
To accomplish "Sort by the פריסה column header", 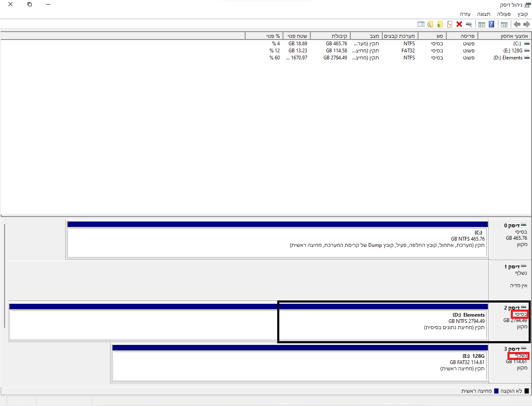I will coord(462,36).
